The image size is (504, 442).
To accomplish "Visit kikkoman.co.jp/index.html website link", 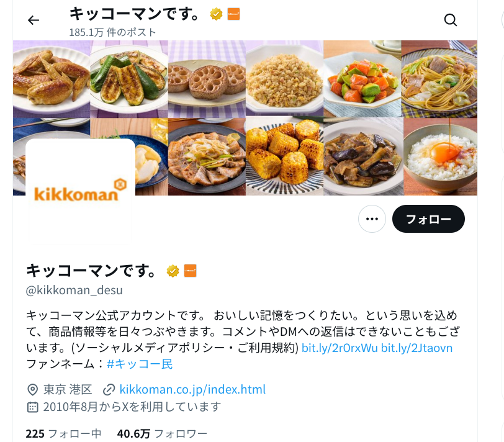I will 192,389.
